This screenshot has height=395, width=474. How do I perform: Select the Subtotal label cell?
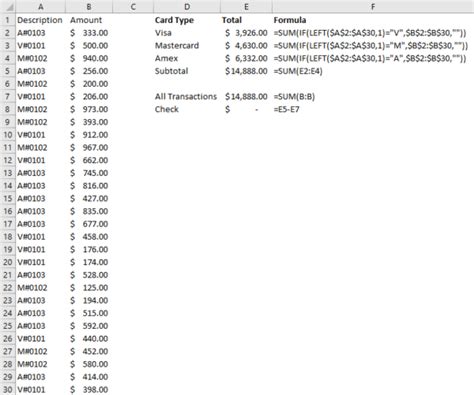[172, 71]
